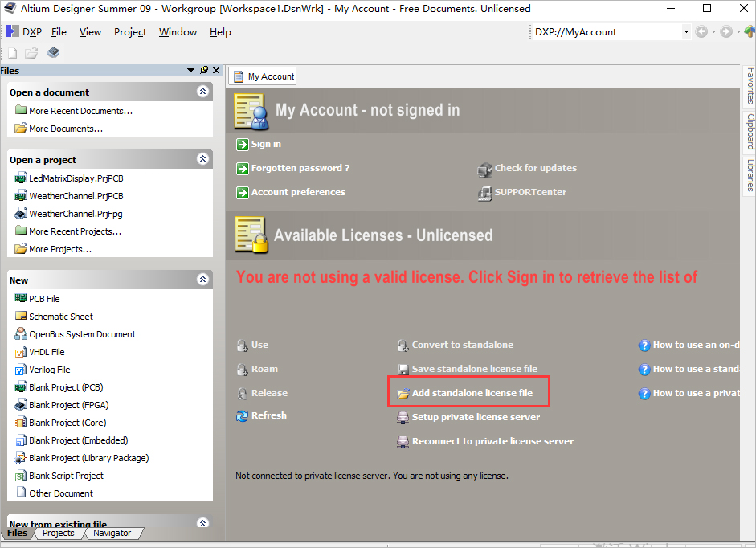Click the Verilog File icon
This screenshot has width=756, height=548.
(x=21, y=370)
